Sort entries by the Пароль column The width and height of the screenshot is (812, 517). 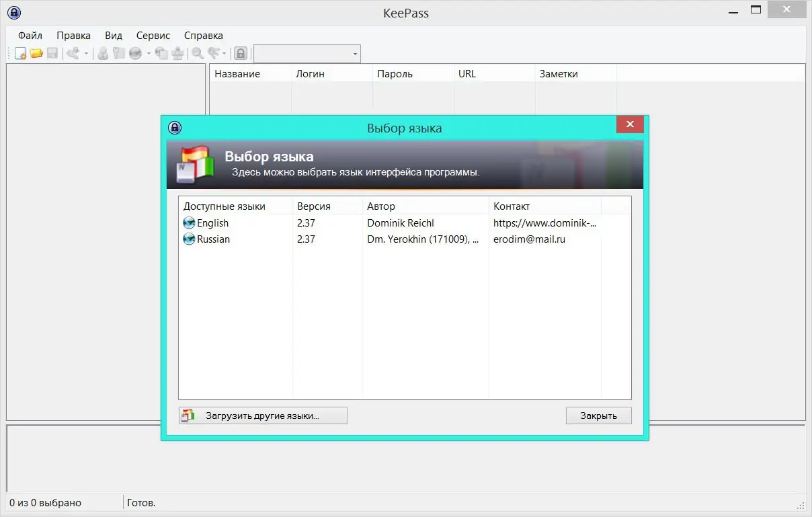(412, 73)
